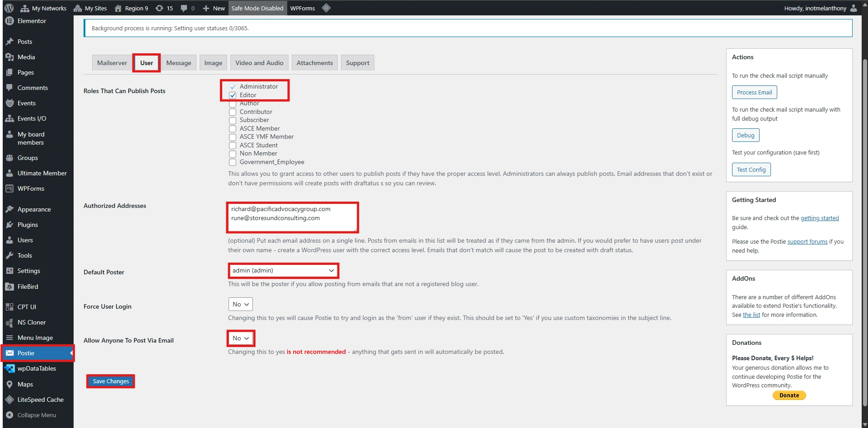Click the yellow Donate button
This screenshot has height=428, width=868.
789,395
